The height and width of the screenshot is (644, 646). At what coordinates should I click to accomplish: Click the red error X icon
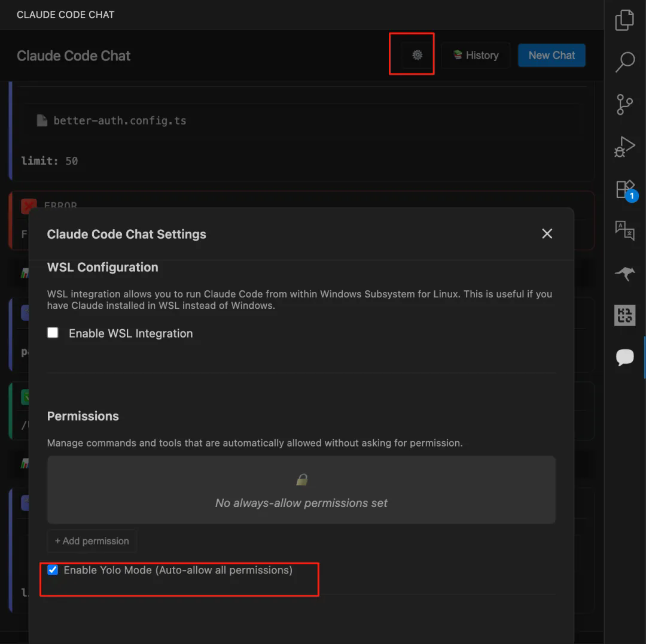click(29, 206)
